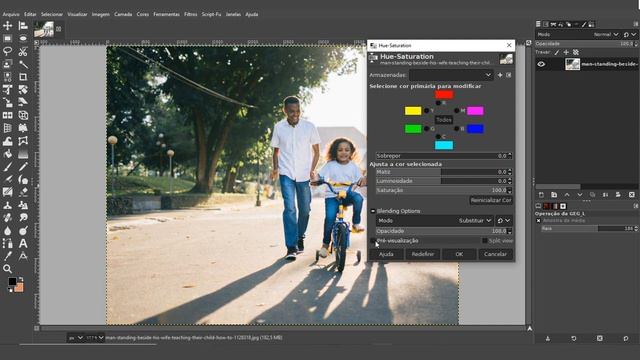Click Reinicializar Cor button
This screenshot has width=640, height=360.
pyautogui.click(x=491, y=200)
